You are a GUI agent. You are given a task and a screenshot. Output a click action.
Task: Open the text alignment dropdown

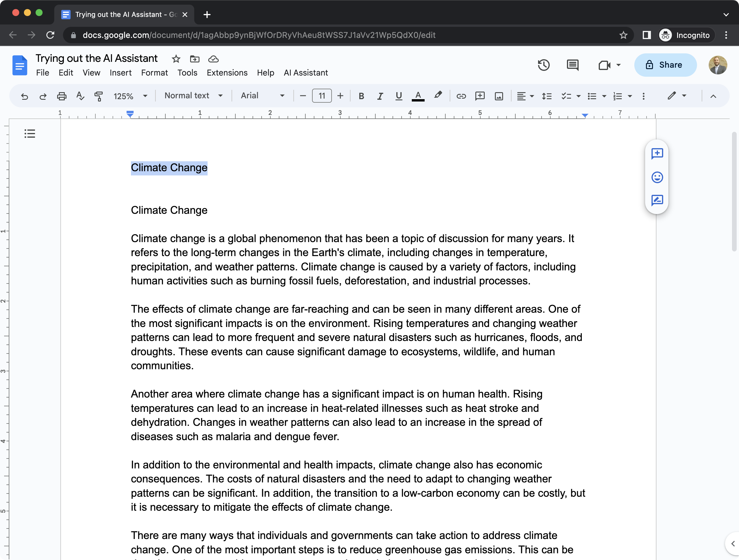(525, 96)
